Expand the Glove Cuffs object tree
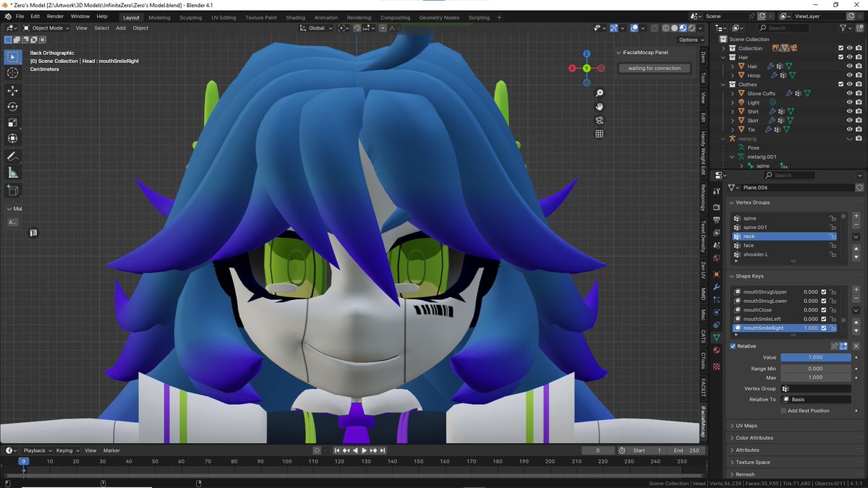868x488 pixels. tap(732, 93)
